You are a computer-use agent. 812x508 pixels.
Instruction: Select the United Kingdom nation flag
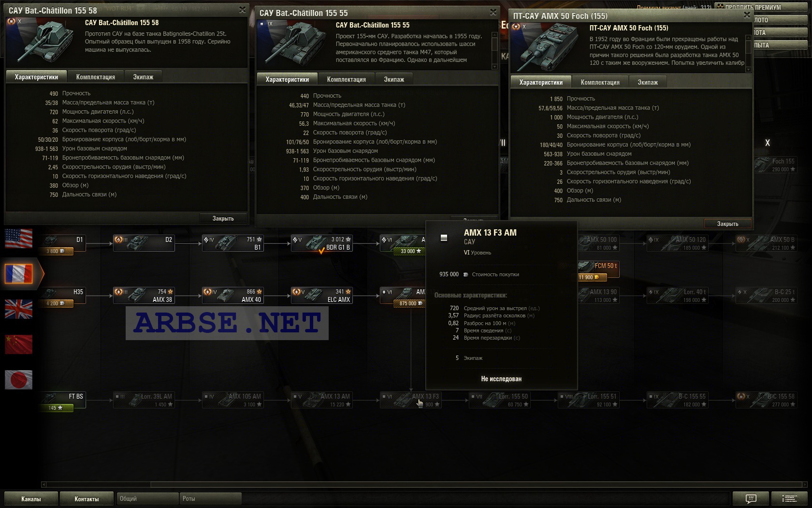(x=18, y=309)
